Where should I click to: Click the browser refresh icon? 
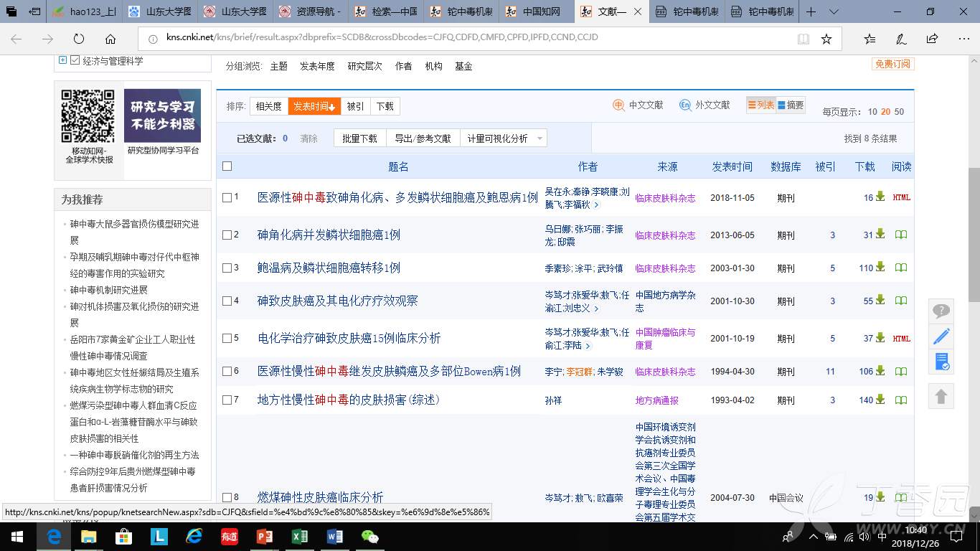coord(79,38)
